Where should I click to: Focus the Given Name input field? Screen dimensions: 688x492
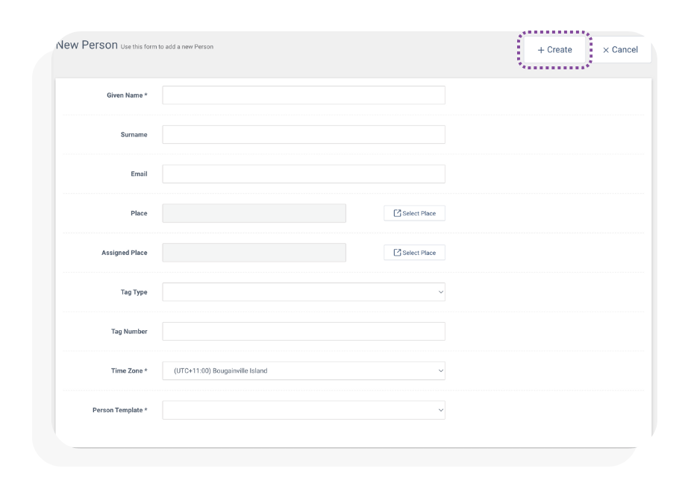(x=304, y=95)
